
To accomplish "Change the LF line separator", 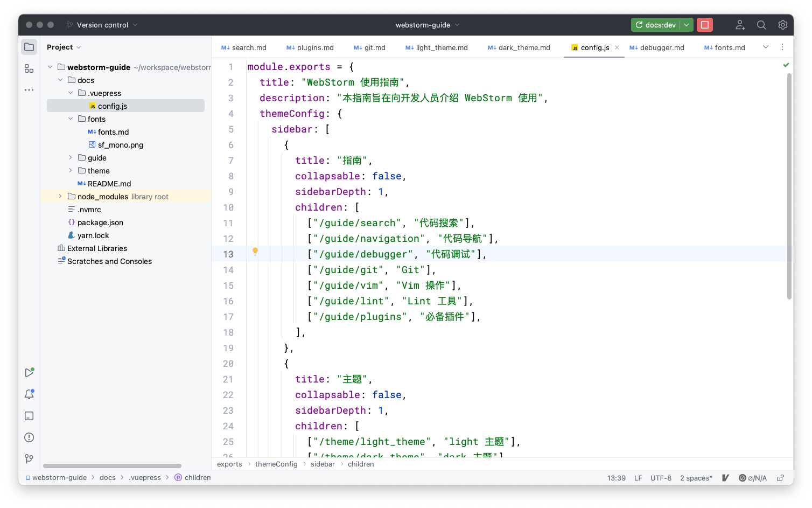I will (638, 478).
